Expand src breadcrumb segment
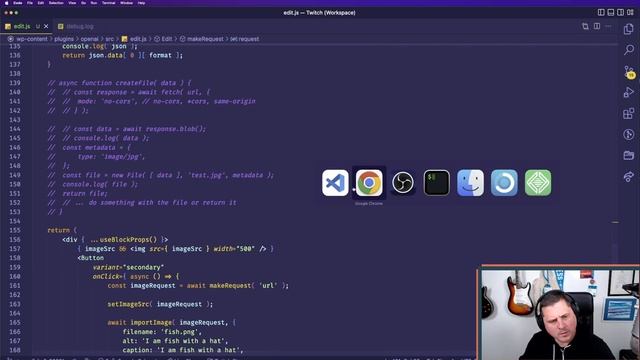 pyautogui.click(x=109, y=39)
